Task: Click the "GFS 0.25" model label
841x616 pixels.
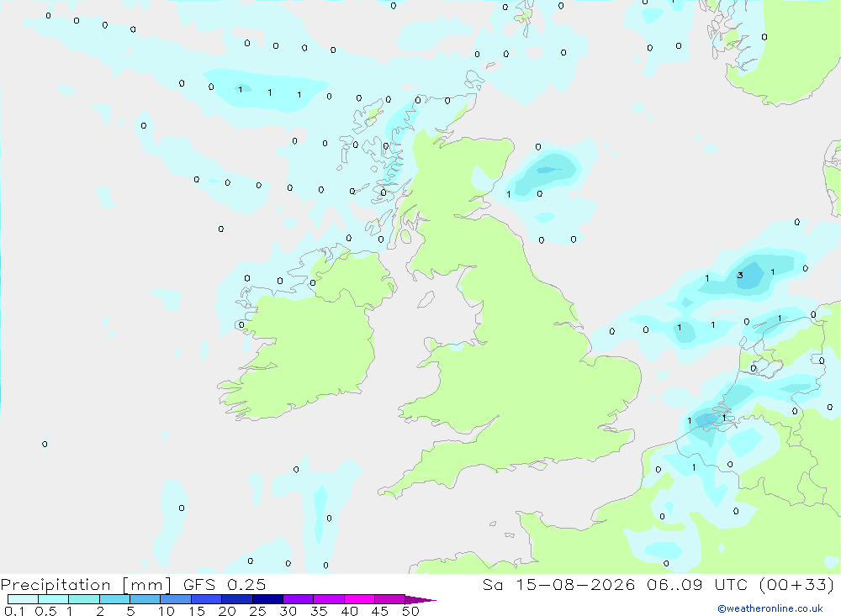Action: pos(225,584)
